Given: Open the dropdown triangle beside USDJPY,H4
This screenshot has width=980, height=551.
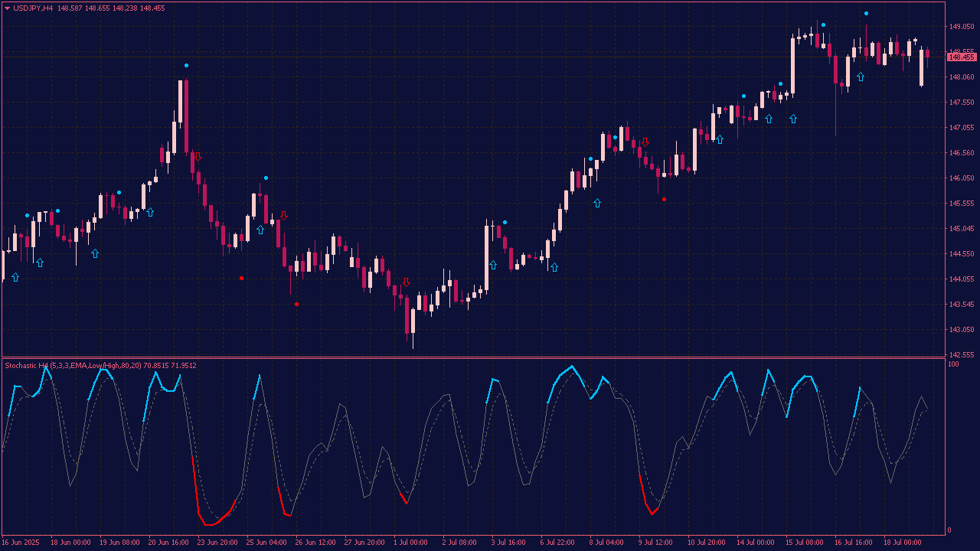Looking at the screenshot, I should pos(7,8).
